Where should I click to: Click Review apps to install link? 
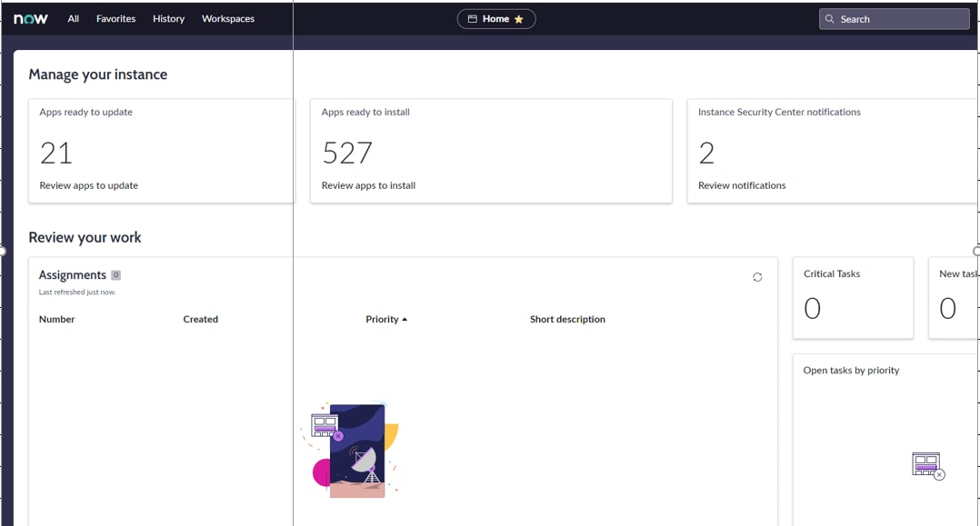368,185
